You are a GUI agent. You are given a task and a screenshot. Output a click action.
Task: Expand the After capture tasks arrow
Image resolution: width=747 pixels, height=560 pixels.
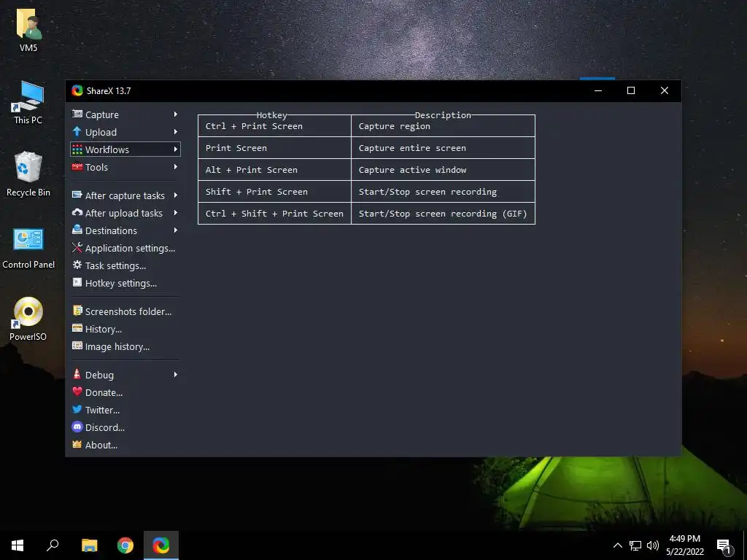(175, 195)
